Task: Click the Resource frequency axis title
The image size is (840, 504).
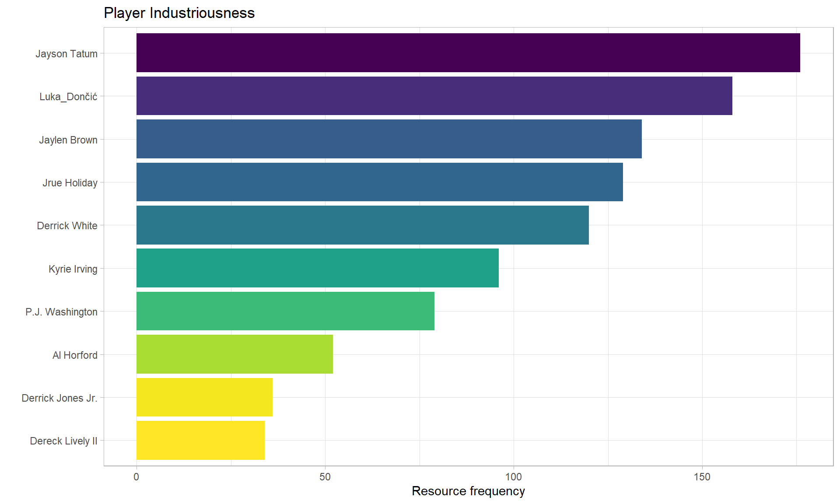Action: [468, 491]
